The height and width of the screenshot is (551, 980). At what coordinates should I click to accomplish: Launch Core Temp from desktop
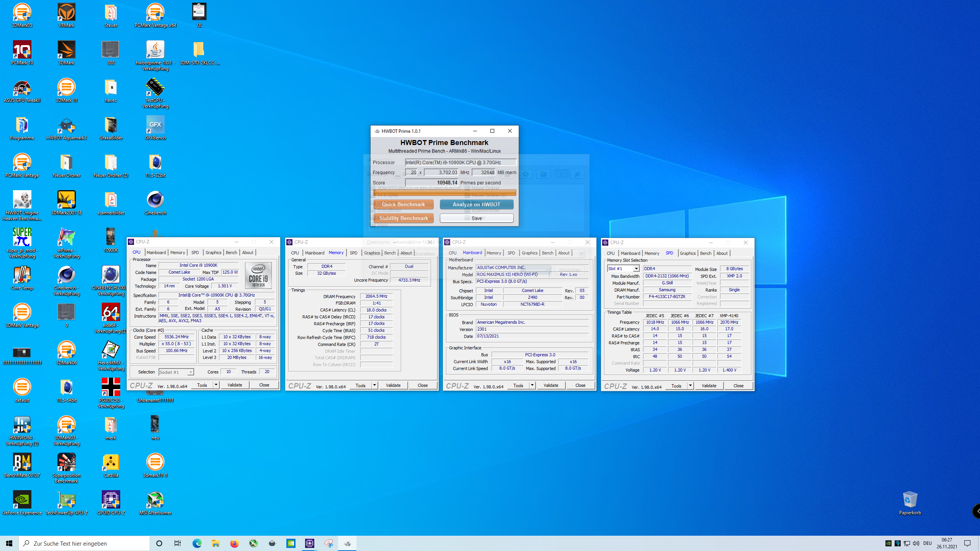22,278
